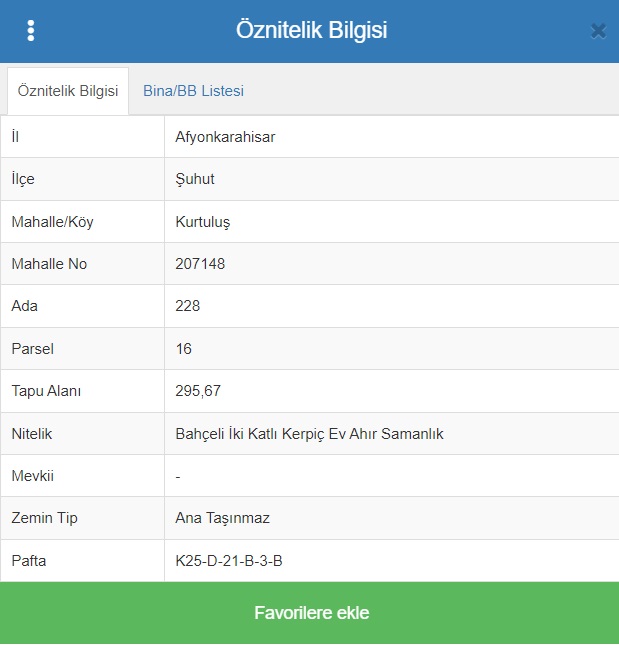
Task: Click the Zemin Tip row label
Action: pos(44,518)
